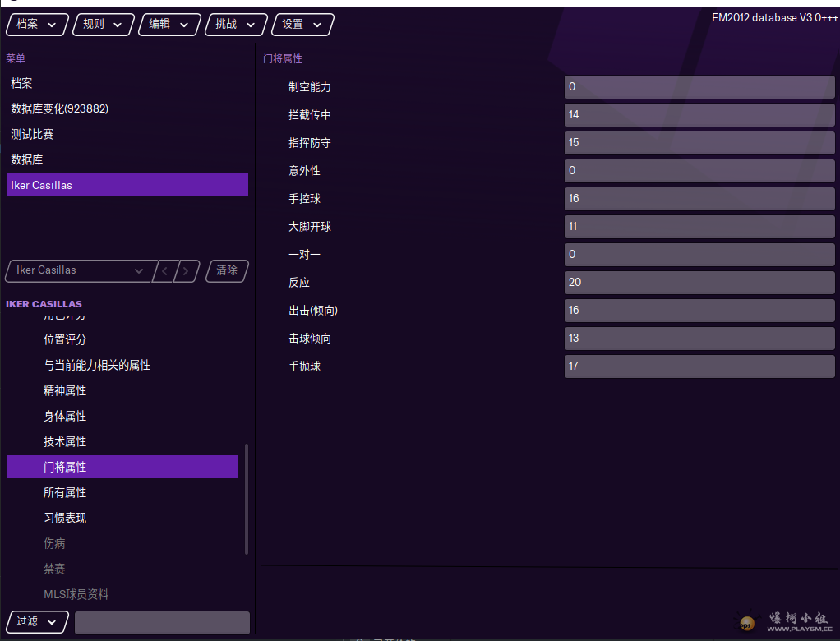
Task: Click the 手控球 value field
Action: (699, 199)
